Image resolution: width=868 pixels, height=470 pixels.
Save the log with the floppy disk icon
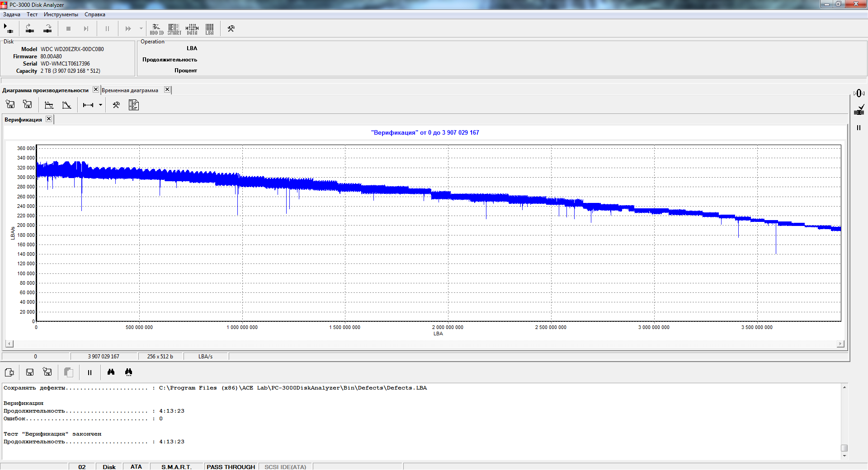[30, 372]
